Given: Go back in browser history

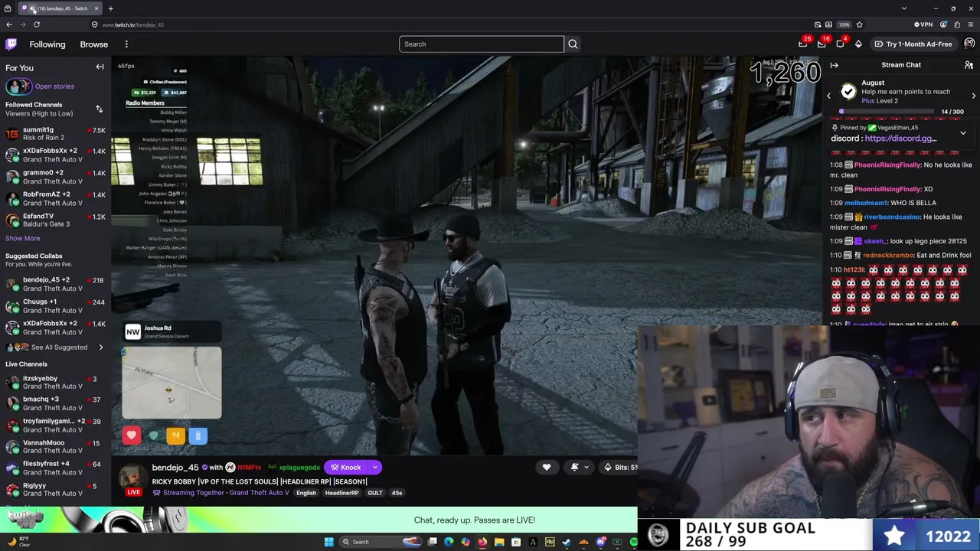Looking at the screenshot, I should 9,24.
